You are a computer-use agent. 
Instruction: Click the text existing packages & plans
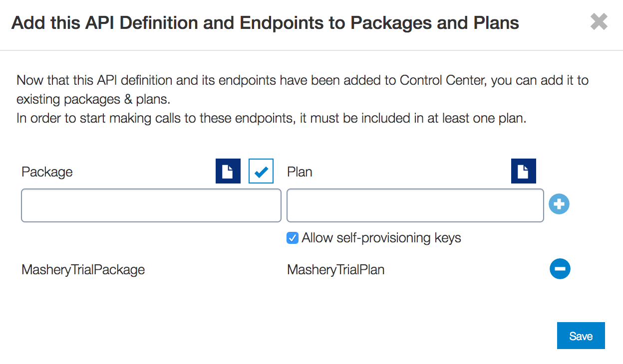click(93, 99)
